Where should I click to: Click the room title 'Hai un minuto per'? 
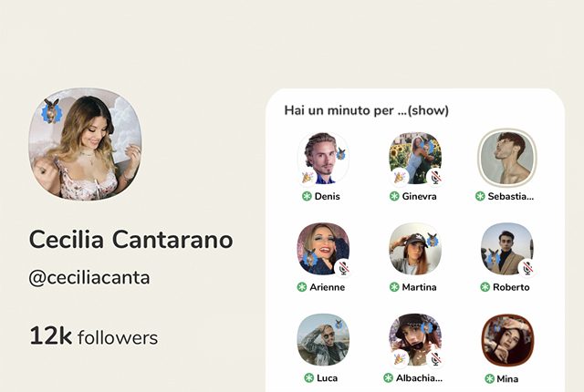(366, 110)
